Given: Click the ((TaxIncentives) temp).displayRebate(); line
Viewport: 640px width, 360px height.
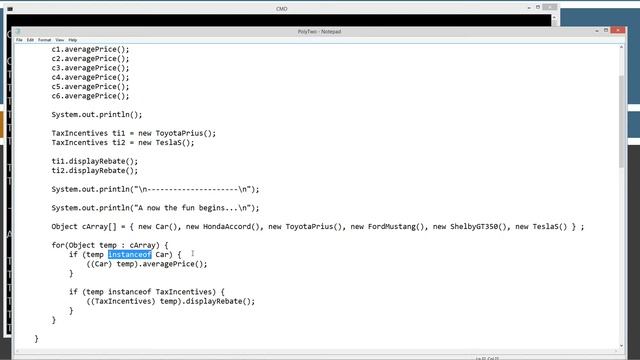Looking at the screenshot, I should click(x=171, y=301).
